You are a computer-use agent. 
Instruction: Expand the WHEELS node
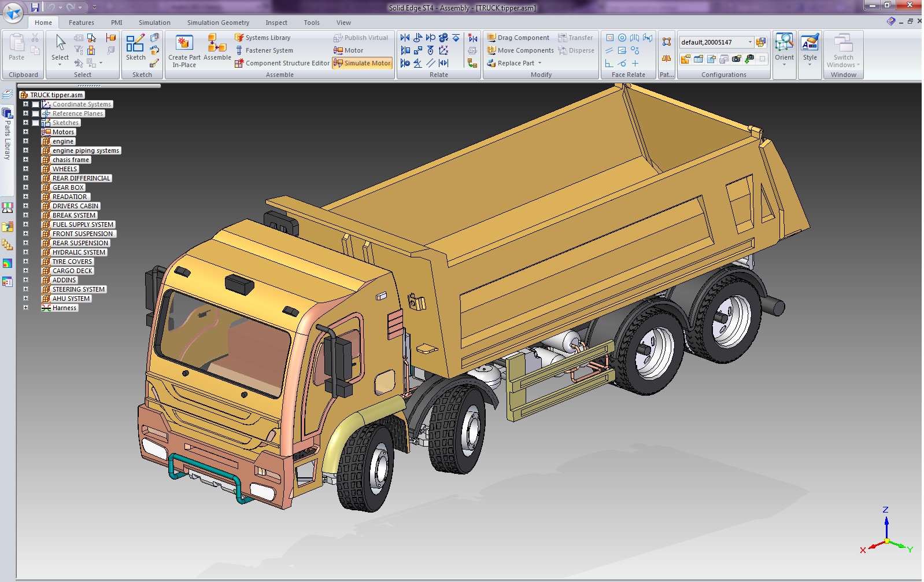(25, 169)
